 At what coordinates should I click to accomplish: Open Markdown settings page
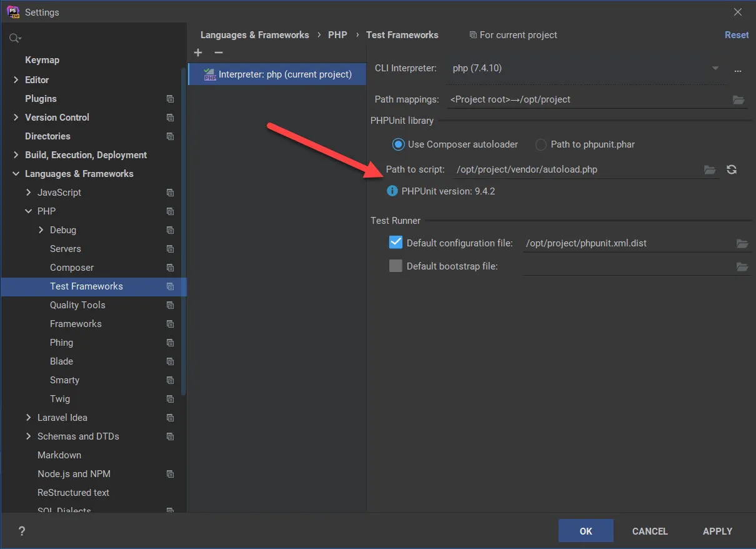click(59, 455)
